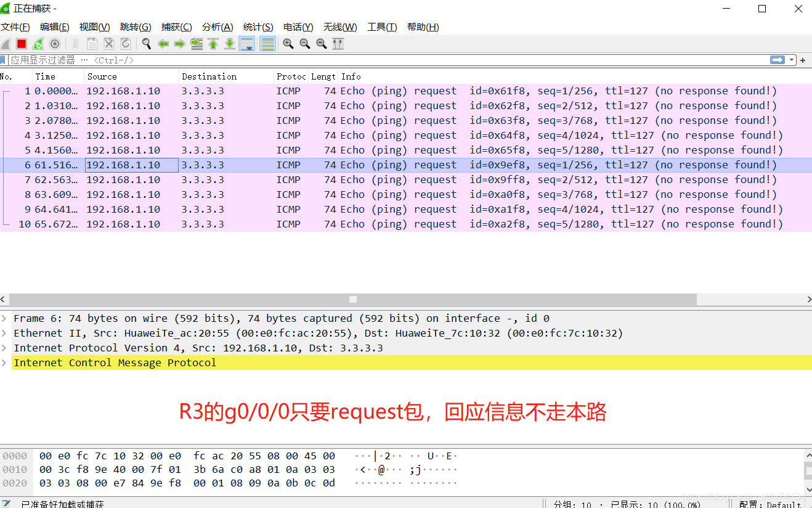Screen dimensions: 812x508
Task: Open the 捕获(C) menu
Action: pos(177,27)
